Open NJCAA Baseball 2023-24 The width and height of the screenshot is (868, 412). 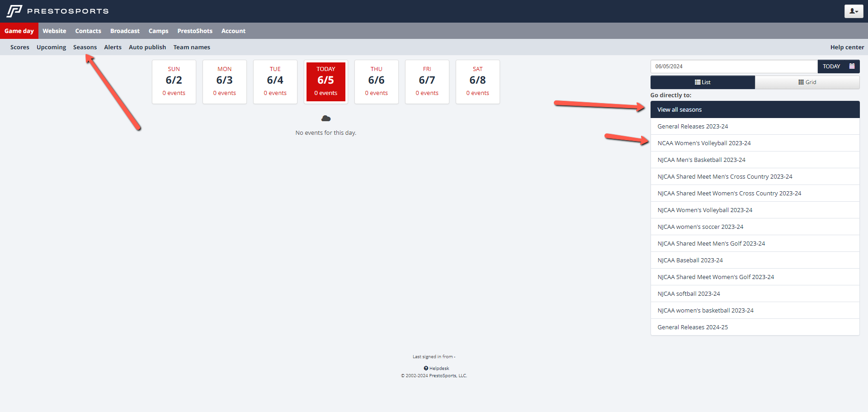click(755, 260)
